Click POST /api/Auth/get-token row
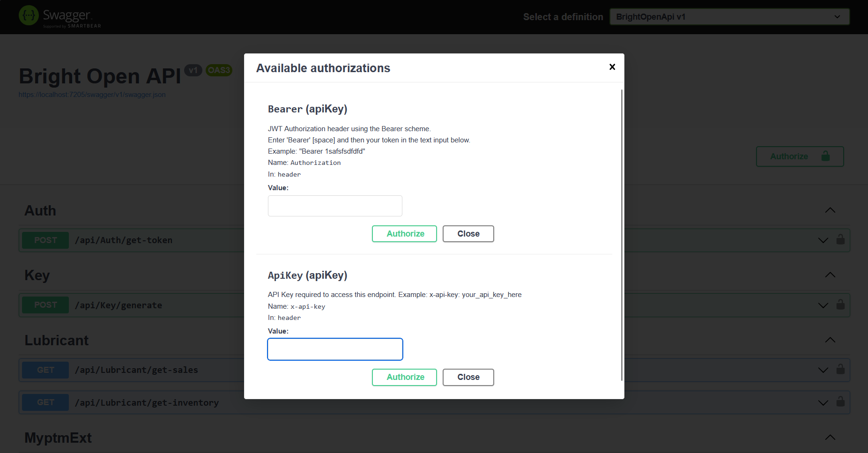This screenshot has height=453, width=868. 434,240
